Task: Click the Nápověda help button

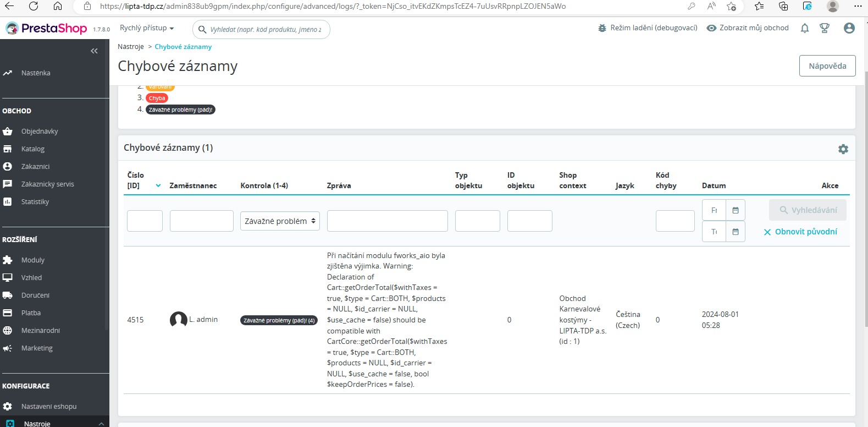Action: [827, 66]
